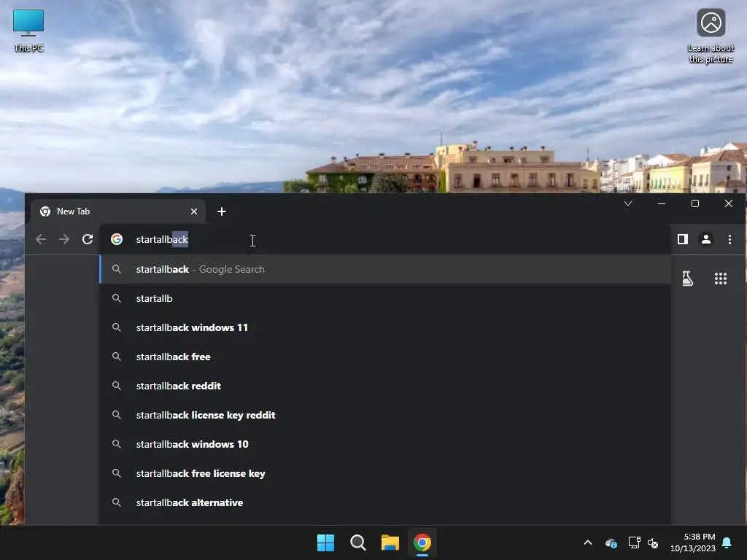Image resolution: width=747 pixels, height=560 pixels.
Task: Open Google apps grid
Action: (721, 279)
